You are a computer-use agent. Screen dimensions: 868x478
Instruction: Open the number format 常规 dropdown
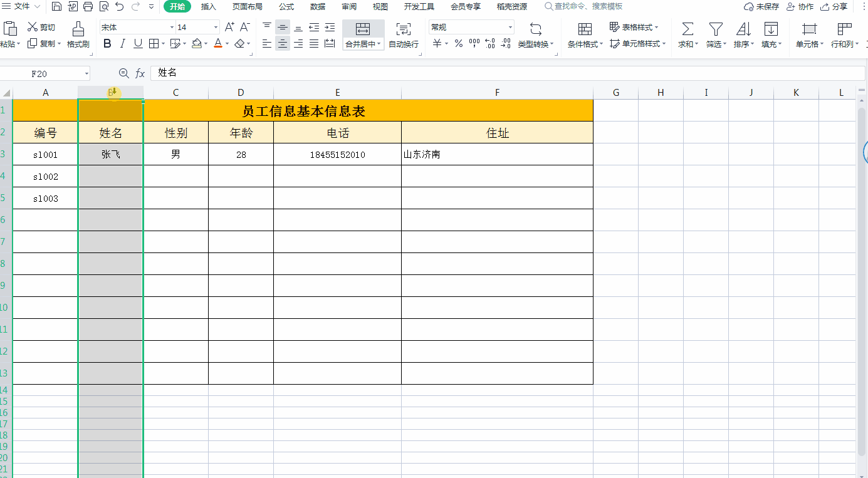tap(511, 28)
